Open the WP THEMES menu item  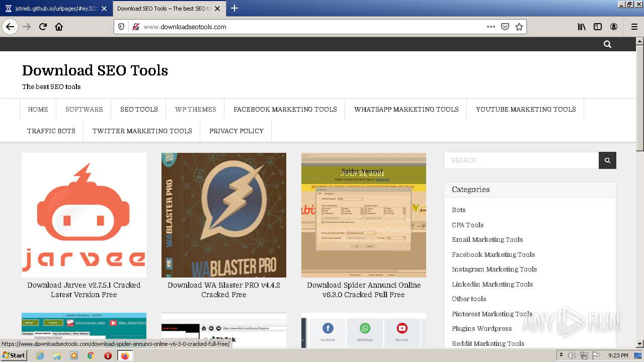coord(196,109)
